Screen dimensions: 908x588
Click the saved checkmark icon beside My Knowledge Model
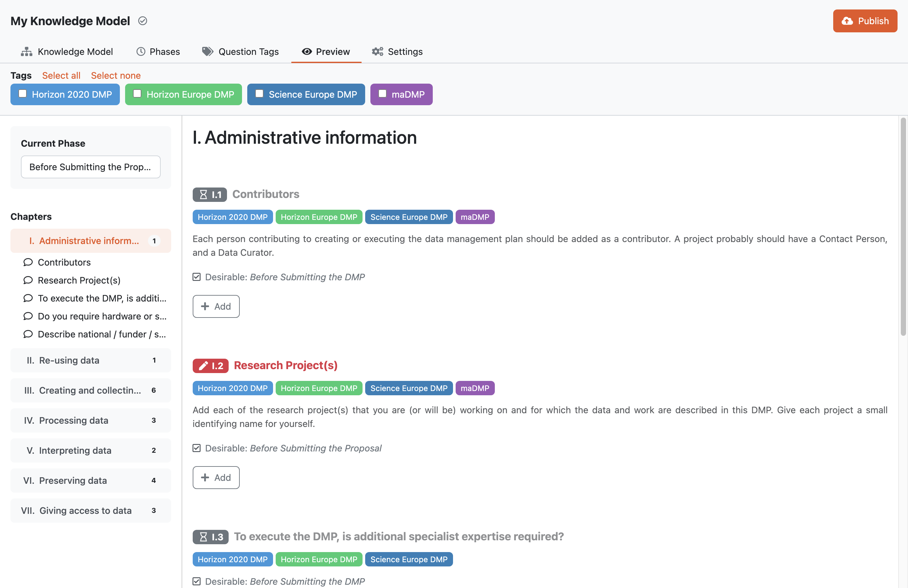pos(143,21)
